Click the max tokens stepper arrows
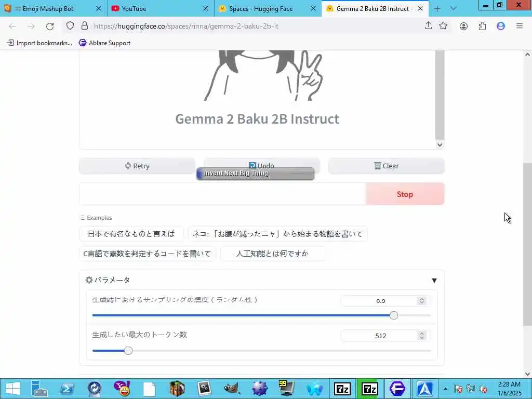 (422, 336)
